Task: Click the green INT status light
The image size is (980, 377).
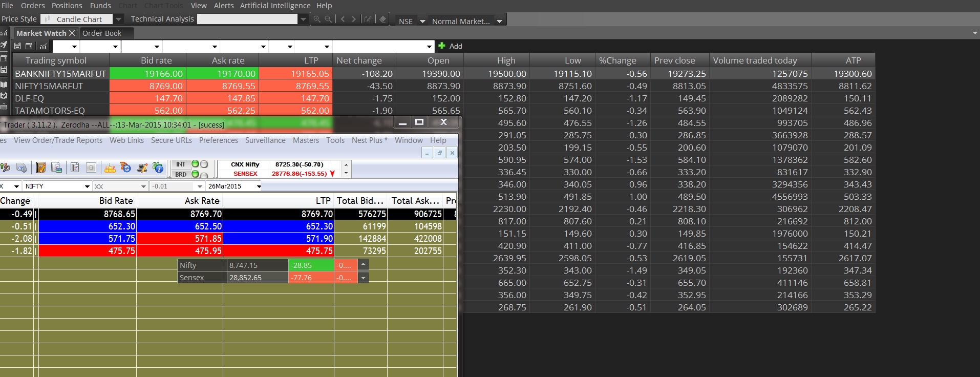Action: click(195, 164)
